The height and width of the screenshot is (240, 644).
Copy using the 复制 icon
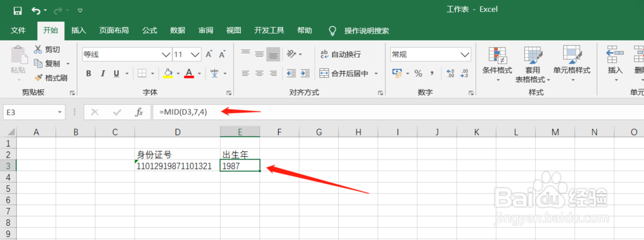(38, 64)
